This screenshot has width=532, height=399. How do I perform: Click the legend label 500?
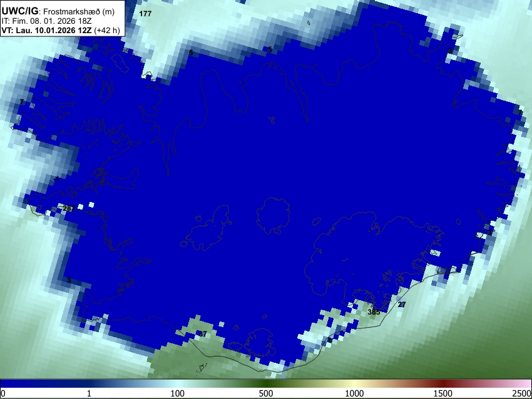click(x=266, y=393)
